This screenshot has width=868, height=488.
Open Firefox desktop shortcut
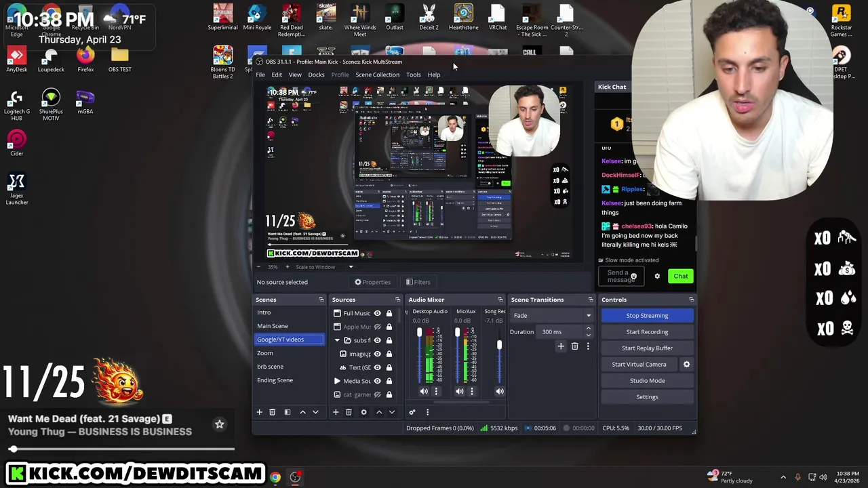click(x=85, y=60)
